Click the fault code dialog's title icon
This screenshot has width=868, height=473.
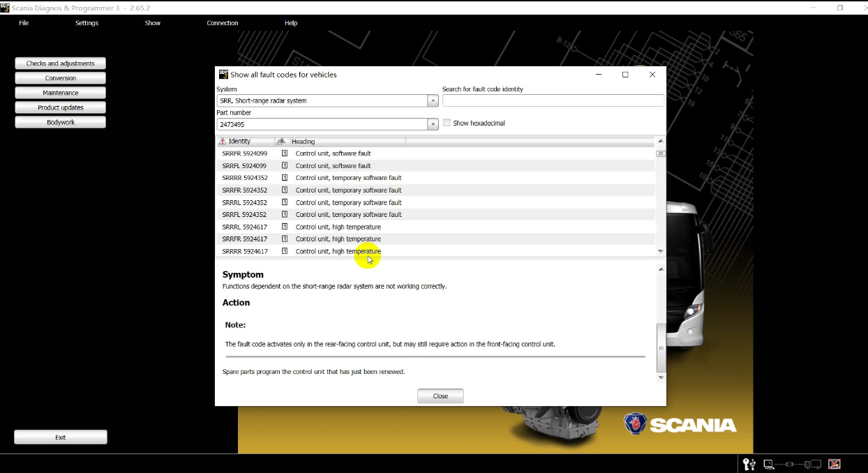pyautogui.click(x=223, y=74)
